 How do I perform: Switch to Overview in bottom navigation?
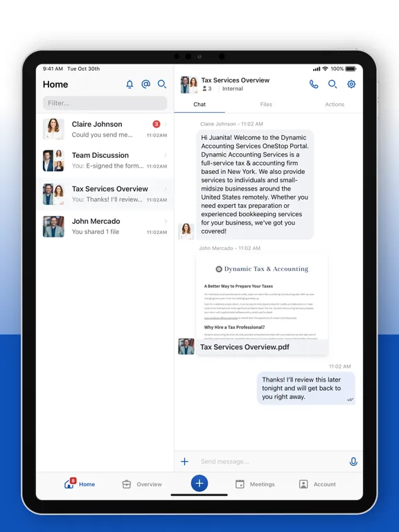coord(142,484)
